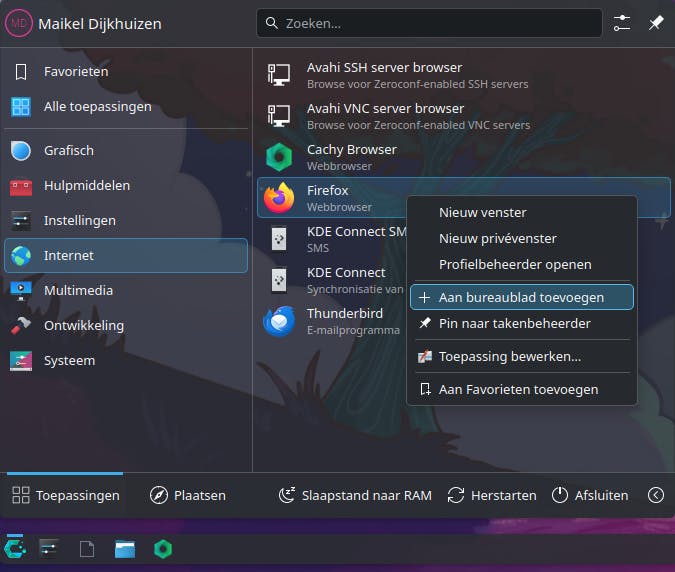Image resolution: width=675 pixels, height=572 pixels.
Task: Click the Maikel Dijkhuizen user name
Action: [100, 24]
